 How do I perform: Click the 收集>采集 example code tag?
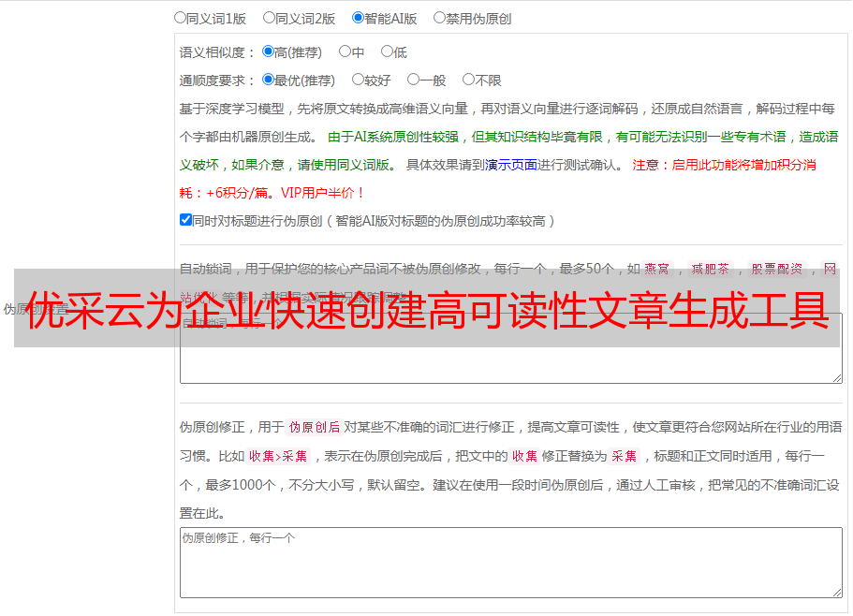(278, 456)
